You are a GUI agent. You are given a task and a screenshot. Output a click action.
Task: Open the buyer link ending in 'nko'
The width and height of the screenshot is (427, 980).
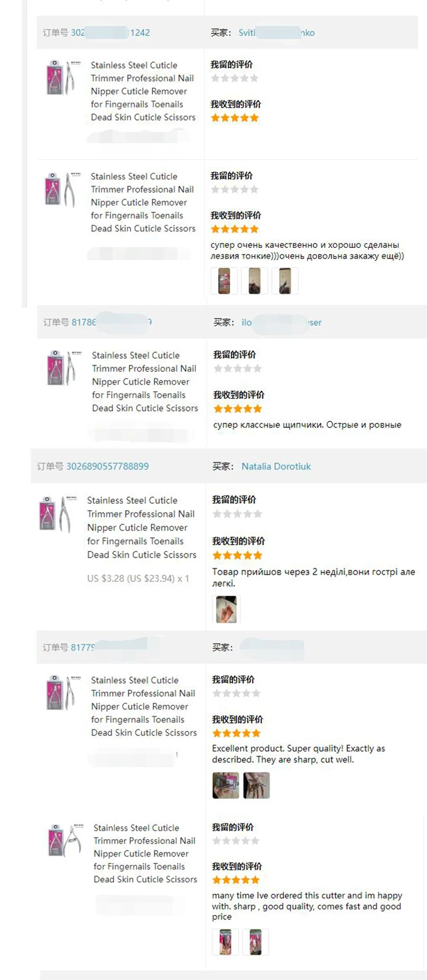276,33
